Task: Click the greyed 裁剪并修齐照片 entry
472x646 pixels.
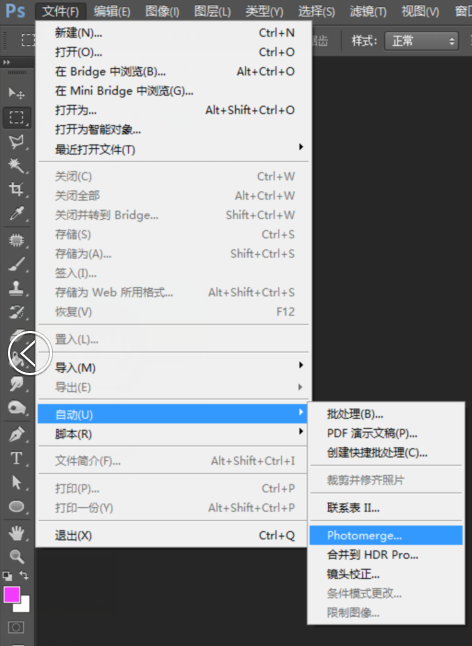Action: coord(386,480)
